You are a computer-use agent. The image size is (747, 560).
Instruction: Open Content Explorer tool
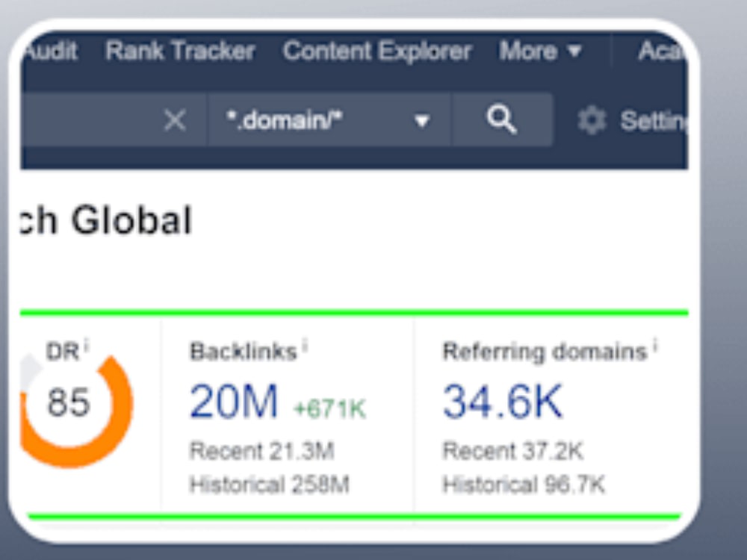pyautogui.click(x=376, y=51)
